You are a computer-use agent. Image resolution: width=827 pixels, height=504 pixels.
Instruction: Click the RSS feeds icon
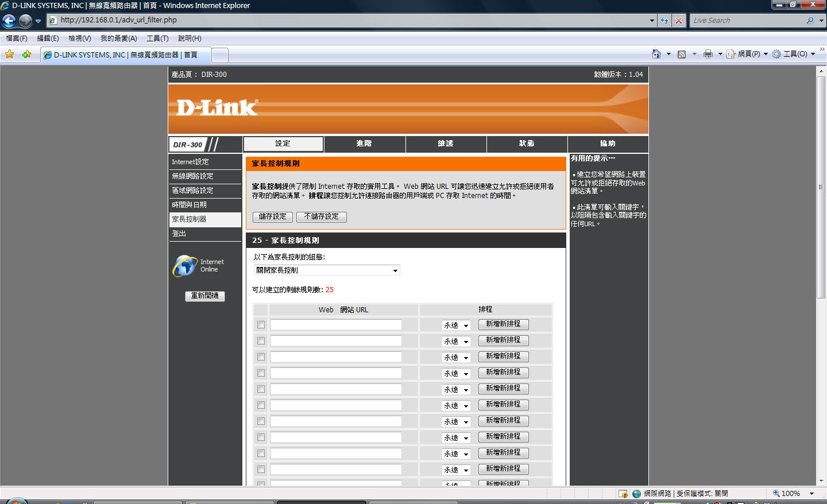click(682, 54)
